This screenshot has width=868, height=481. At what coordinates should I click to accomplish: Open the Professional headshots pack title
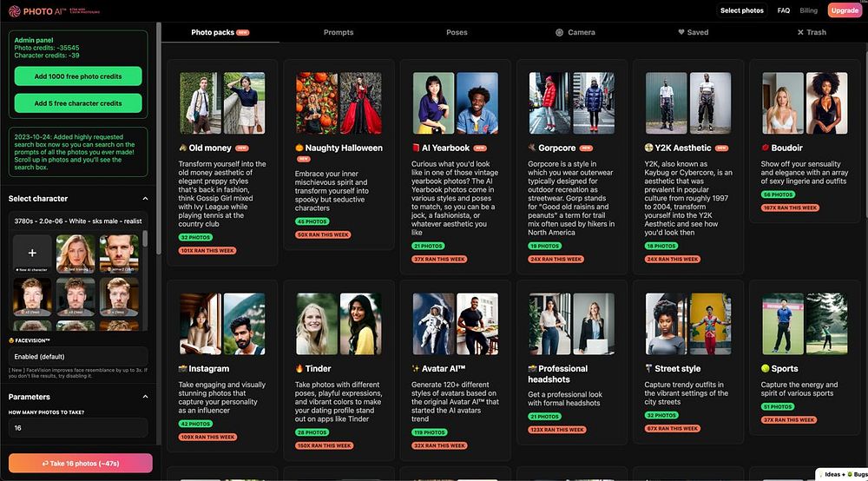click(x=558, y=374)
